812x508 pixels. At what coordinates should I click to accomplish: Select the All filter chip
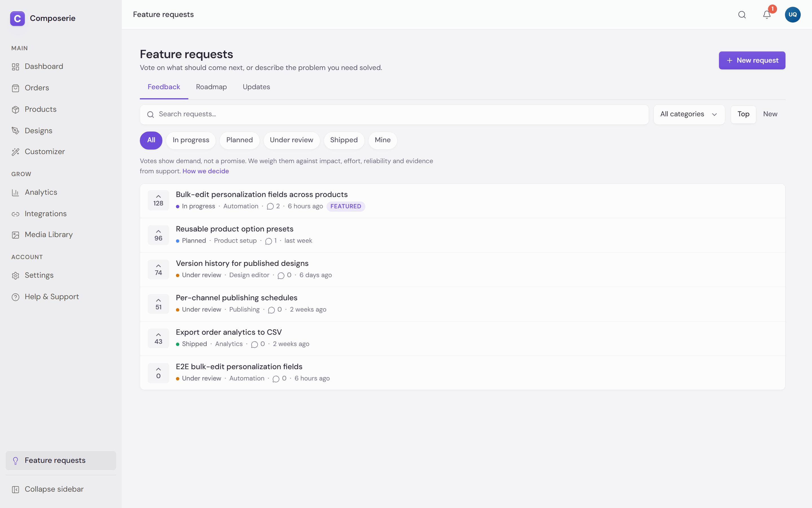pyautogui.click(x=151, y=140)
